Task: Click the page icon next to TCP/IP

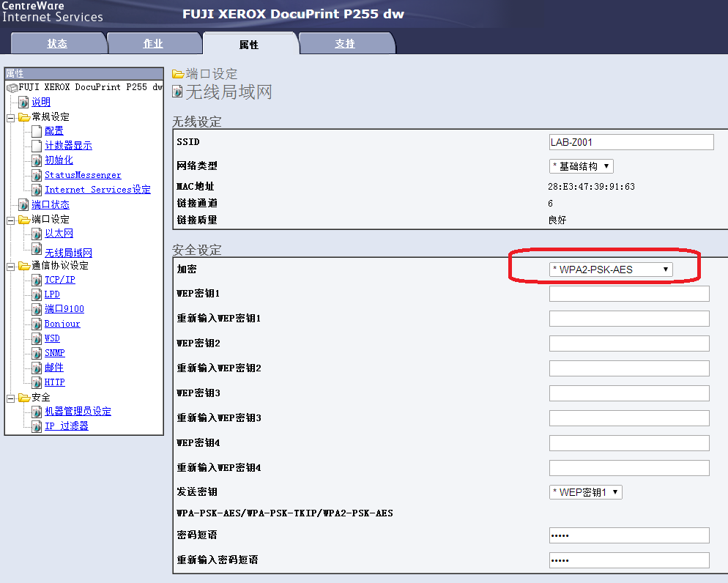Action: (x=37, y=280)
